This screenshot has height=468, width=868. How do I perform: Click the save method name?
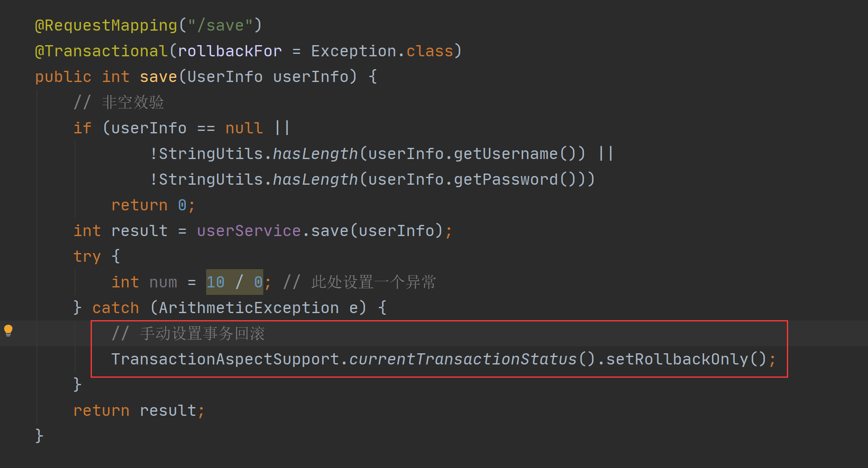pos(159,77)
